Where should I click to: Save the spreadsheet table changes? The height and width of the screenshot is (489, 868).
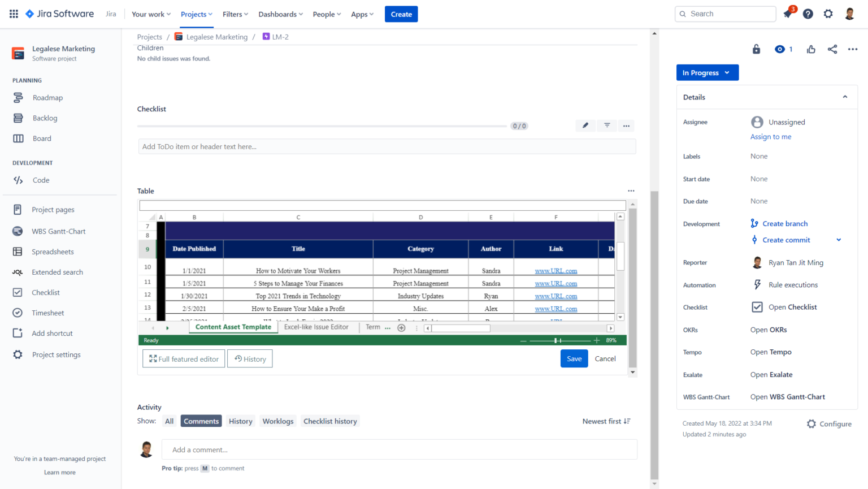pos(574,358)
